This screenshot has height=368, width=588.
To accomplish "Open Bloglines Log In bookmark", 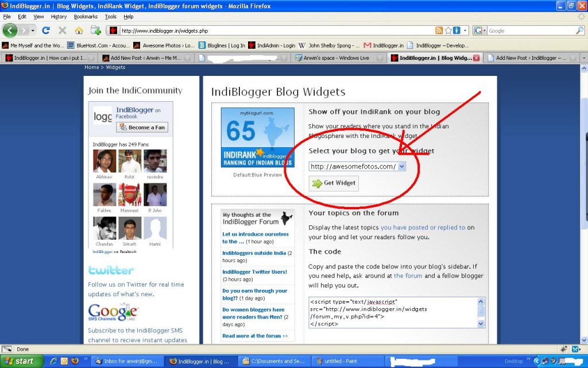I will 222,45.
